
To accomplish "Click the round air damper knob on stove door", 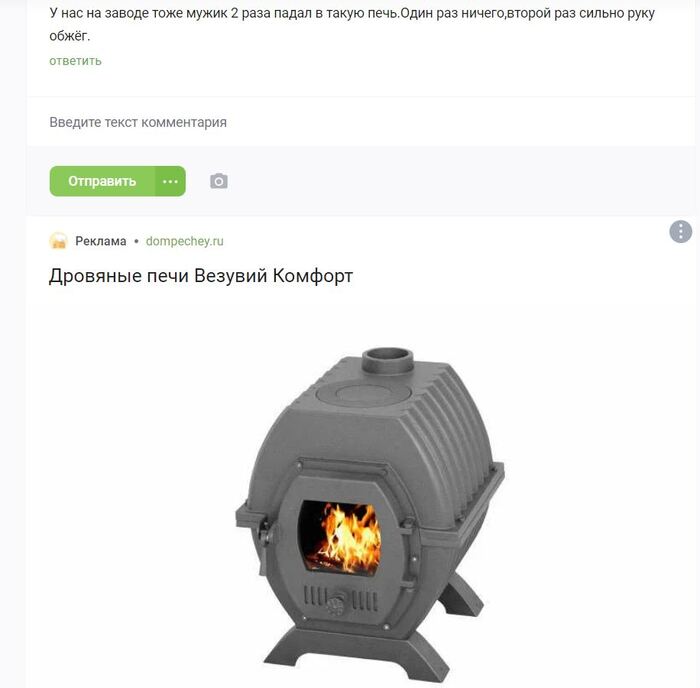I will (336, 604).
